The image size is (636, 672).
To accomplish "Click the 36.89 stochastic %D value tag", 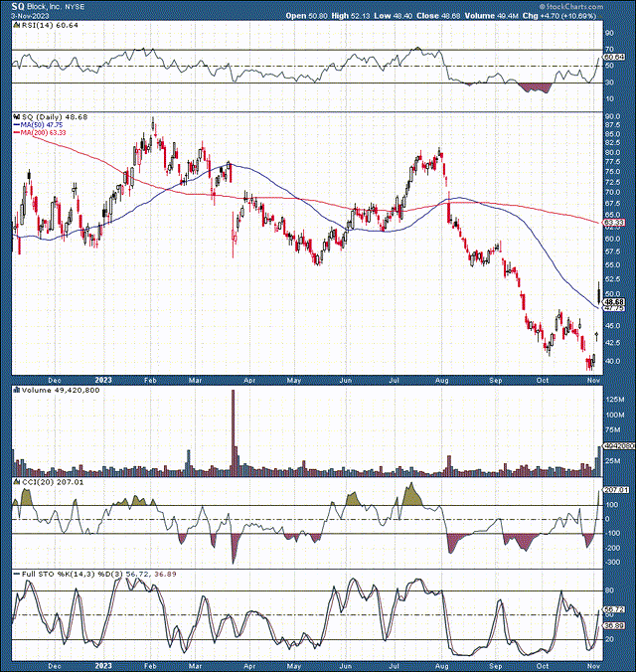I will coord(612,626).
